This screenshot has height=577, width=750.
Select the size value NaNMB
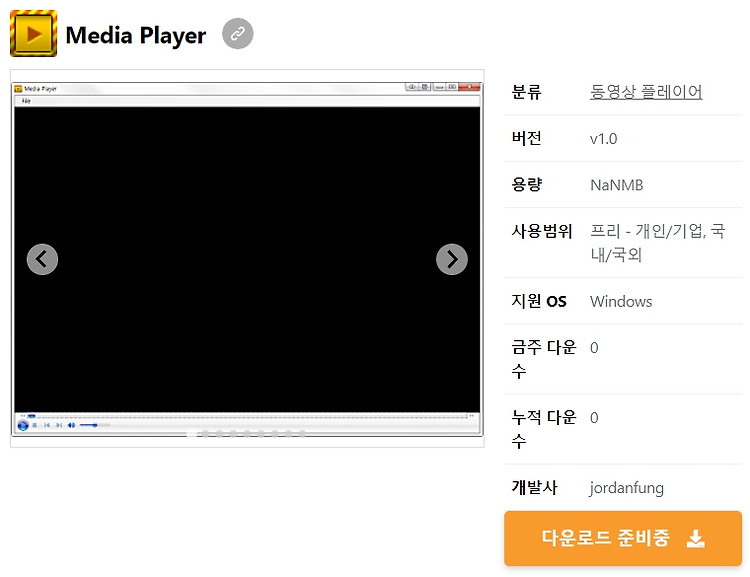(617, 185)
